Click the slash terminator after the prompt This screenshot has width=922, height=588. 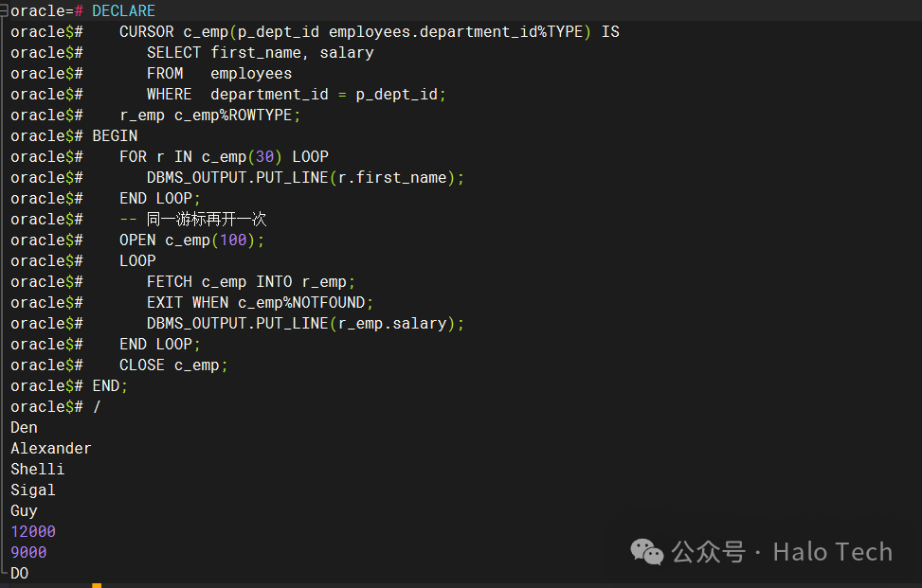coord(97,407)
